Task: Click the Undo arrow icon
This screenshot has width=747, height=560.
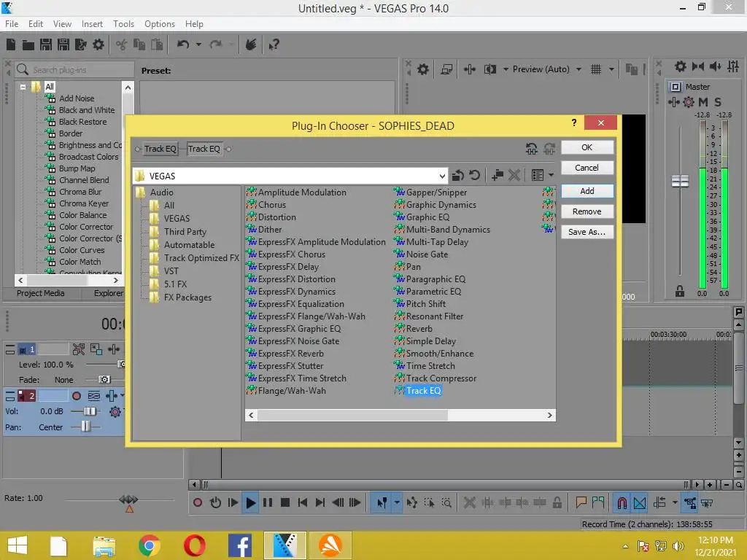Action: tap(183, 44)
